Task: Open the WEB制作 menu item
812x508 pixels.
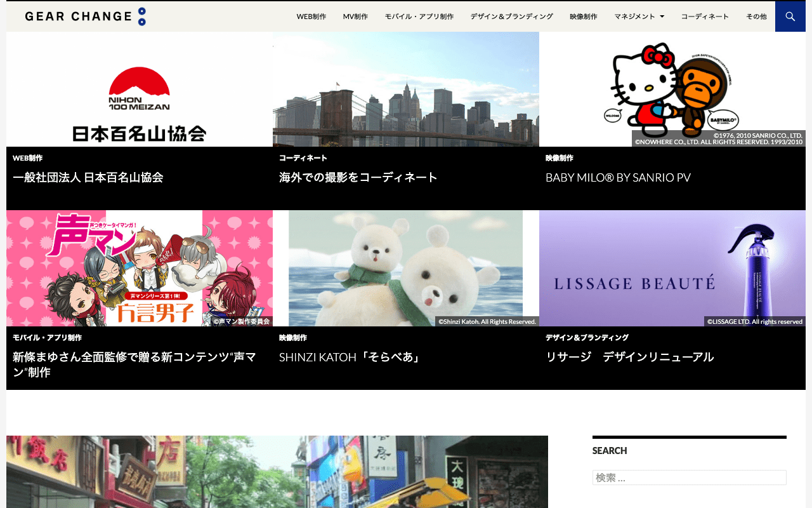Action: [311, 17]
